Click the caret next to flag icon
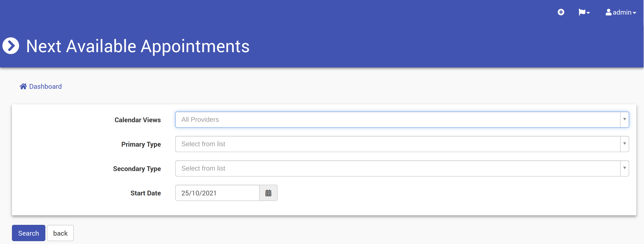This screenshot has width=644, height=244. (588, 13)
